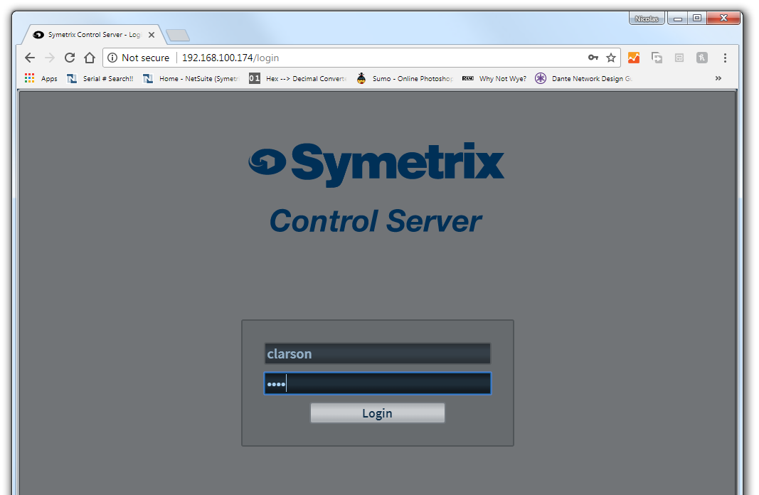The image size is (759, 495).
Task: Close the browser window
Action: (x=724, y=18)
